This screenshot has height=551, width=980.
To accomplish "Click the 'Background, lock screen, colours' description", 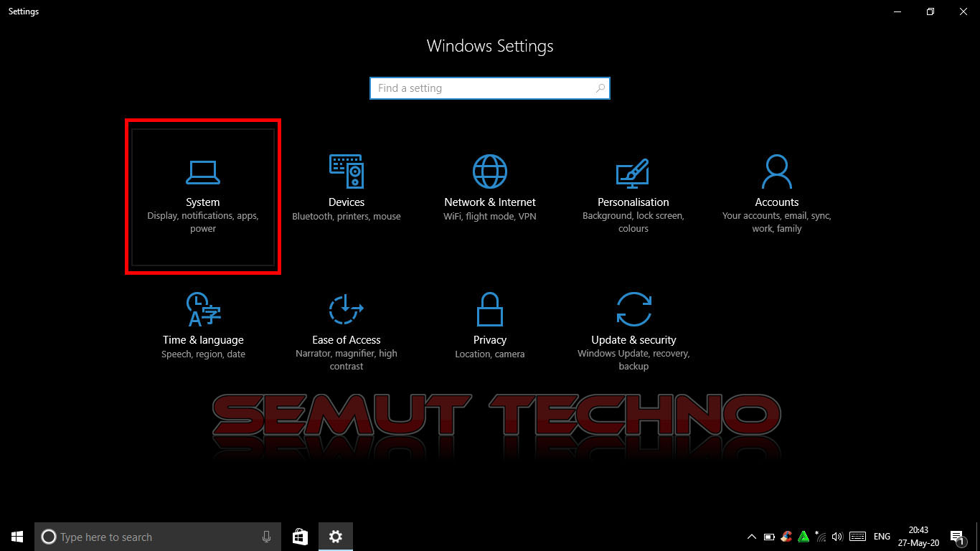I will [x=633, y=222].
